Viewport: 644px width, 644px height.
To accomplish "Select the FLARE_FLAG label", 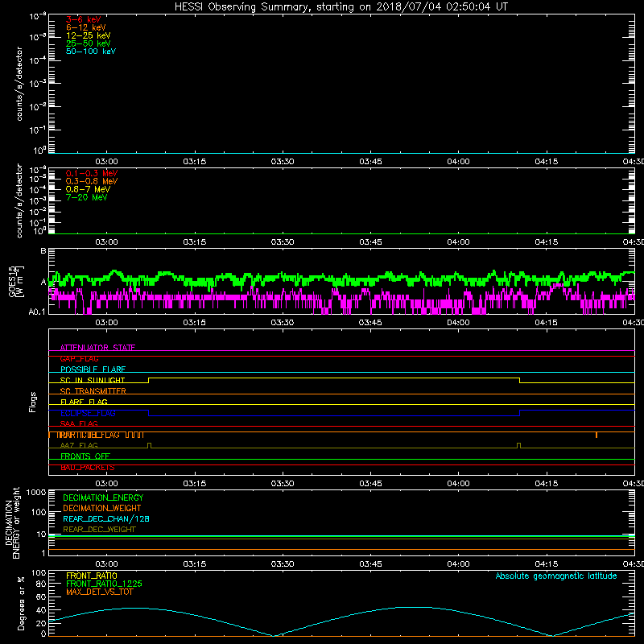I will 84,402.
